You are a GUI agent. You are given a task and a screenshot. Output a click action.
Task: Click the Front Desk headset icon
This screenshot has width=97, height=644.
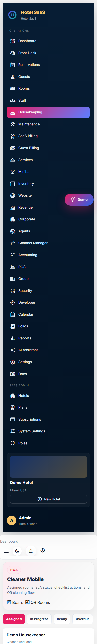[x=13, y=53]
